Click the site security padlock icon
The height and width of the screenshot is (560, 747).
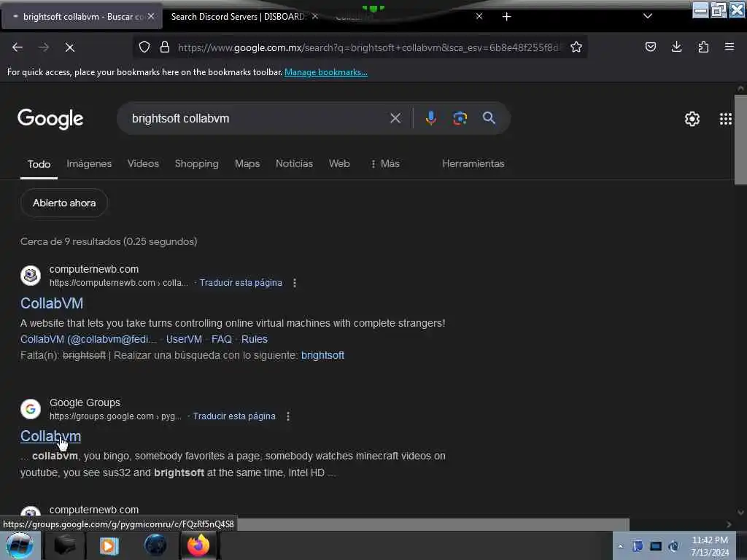click(x=165, y=47)
